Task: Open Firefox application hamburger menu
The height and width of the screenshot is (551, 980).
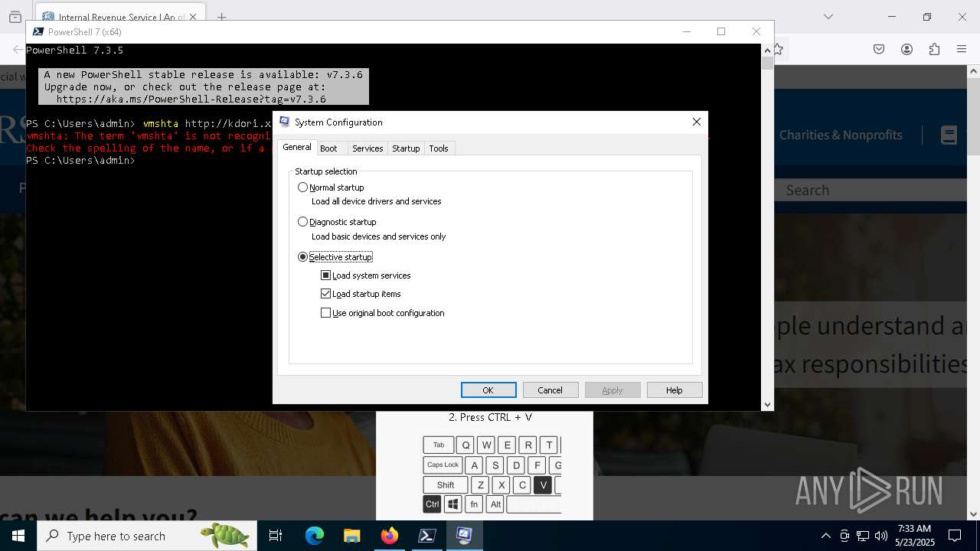Action: click(x=962, y=49)
